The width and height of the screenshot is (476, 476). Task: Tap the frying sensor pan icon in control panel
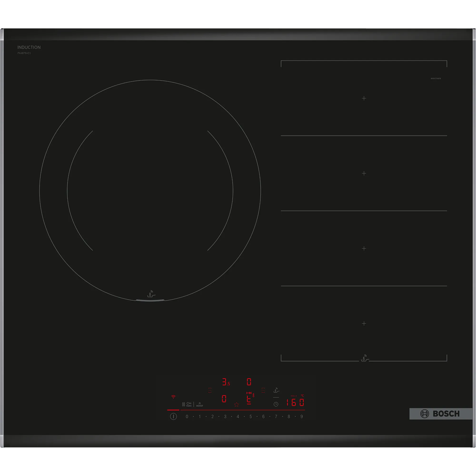276,390
